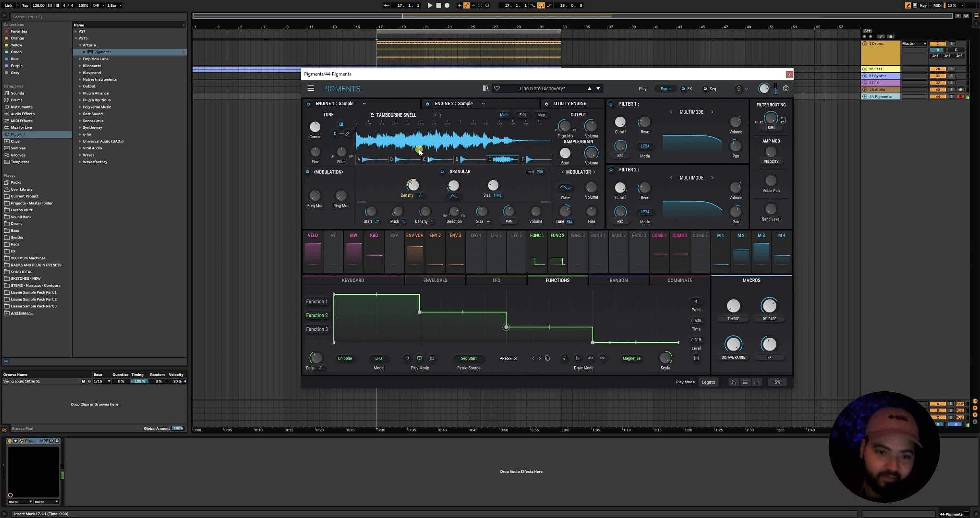Viewport: 980px width, 518px height.
Task: Collapse the Arturia folder in browser
Action: click(x=80, y=45)
